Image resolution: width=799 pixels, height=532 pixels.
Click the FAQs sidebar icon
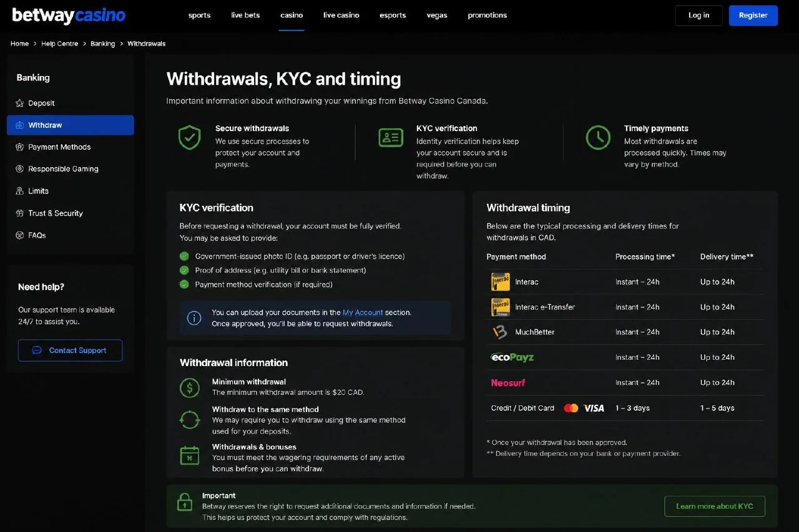pyautogui.click(x=20, y=235)
